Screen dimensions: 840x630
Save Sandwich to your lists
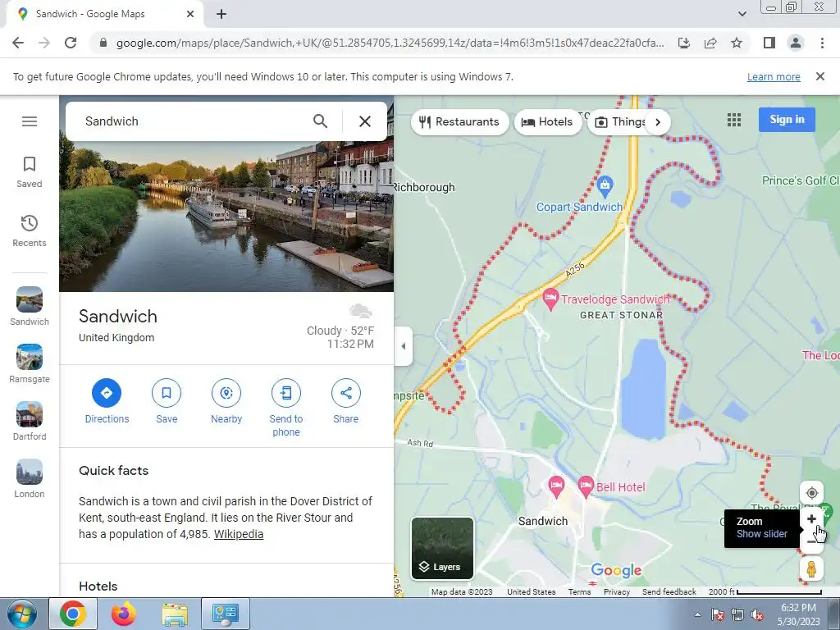pos(167,401)
